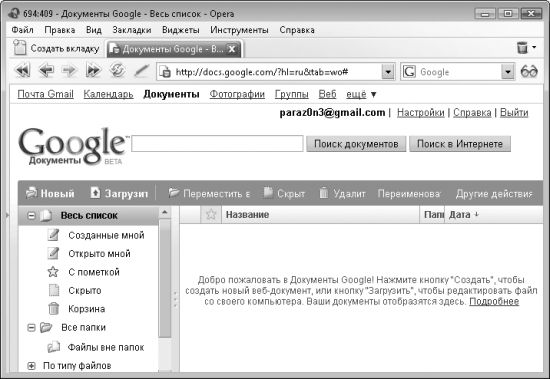This screenshot has width=550, height=379.
Task: Click the binoculars icon near search box
Action: (529, 72)
